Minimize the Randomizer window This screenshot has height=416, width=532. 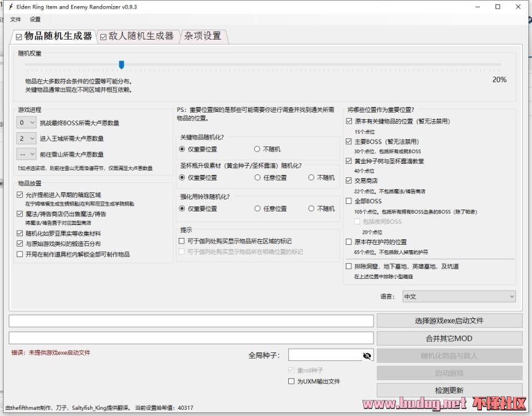click(x=478, y=7)
